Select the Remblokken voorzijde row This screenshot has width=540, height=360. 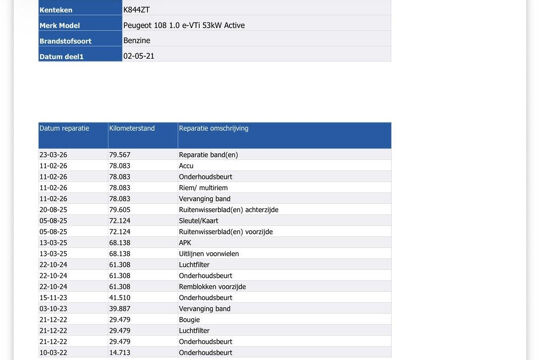pyautogui.click(x=215, y=287)
